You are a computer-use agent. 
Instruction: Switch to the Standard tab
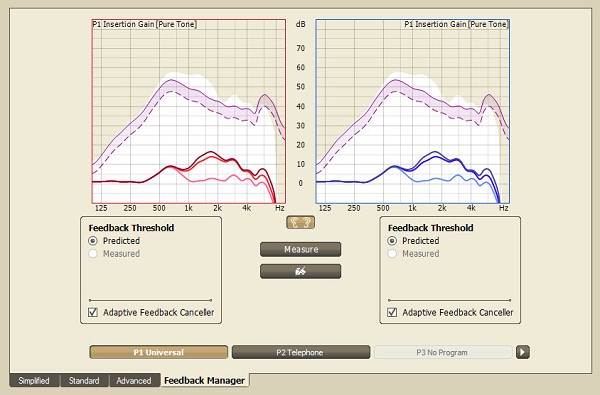pos(84,380)
